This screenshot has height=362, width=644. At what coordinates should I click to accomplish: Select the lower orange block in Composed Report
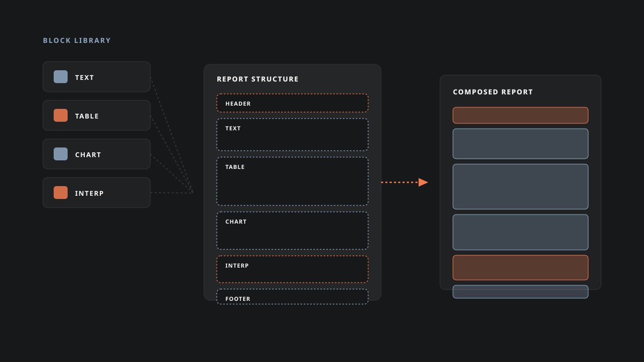pyautogui.click(x=521, y=268)
